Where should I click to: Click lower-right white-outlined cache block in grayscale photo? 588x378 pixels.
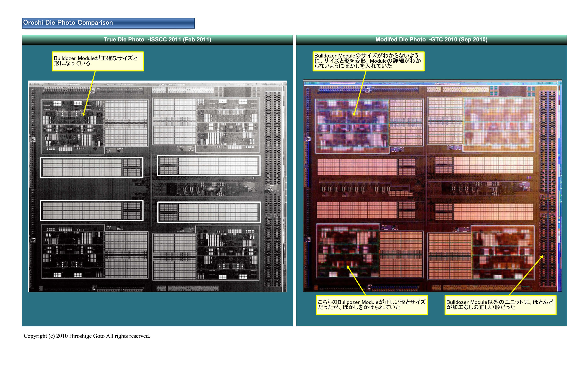click(x=209, y=212)
